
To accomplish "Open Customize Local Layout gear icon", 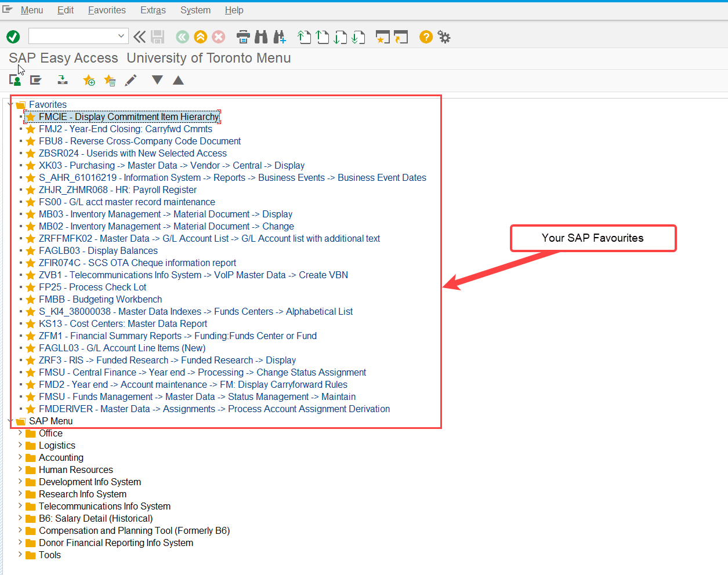I will click(444, 37).
